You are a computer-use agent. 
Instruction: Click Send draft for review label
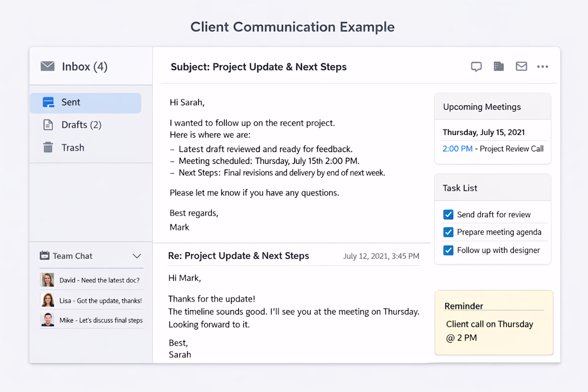tap(494, 214)
